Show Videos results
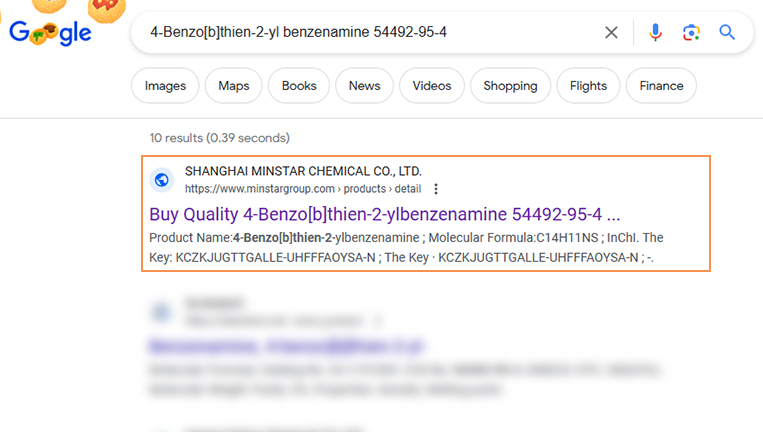Screen dimensions: 763x432 click(432, 86)
